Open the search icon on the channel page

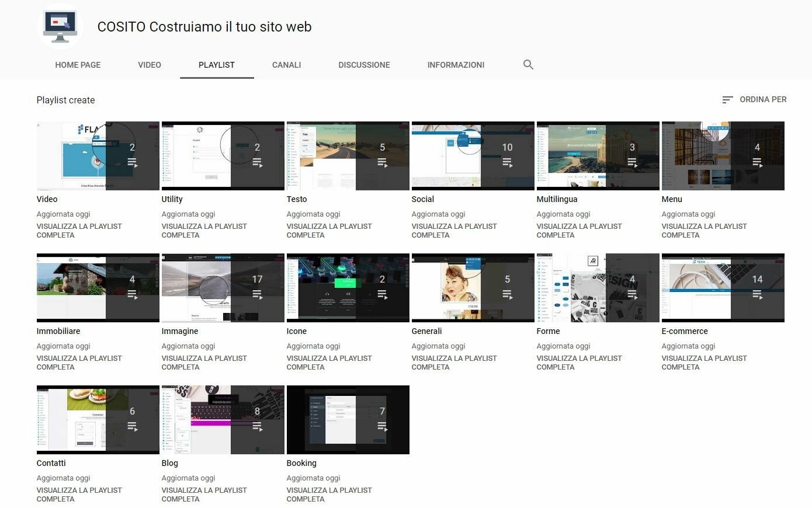tap(528, 64)
